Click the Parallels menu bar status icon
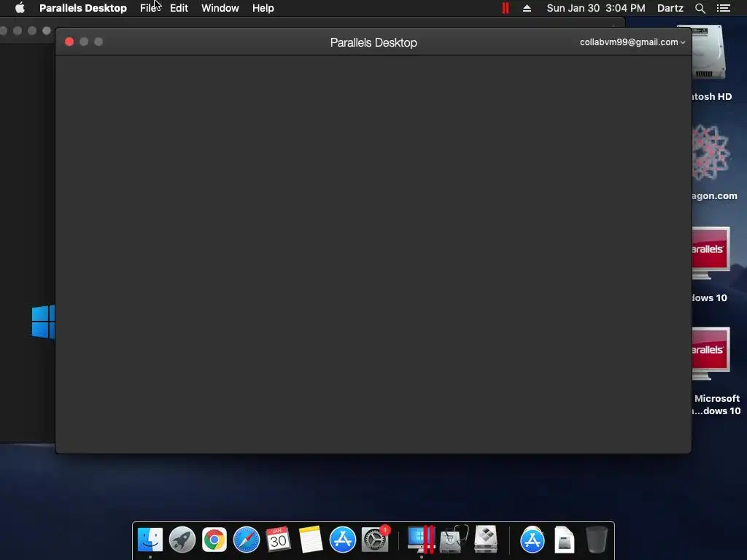747x560 pixels. click(506, 8)
